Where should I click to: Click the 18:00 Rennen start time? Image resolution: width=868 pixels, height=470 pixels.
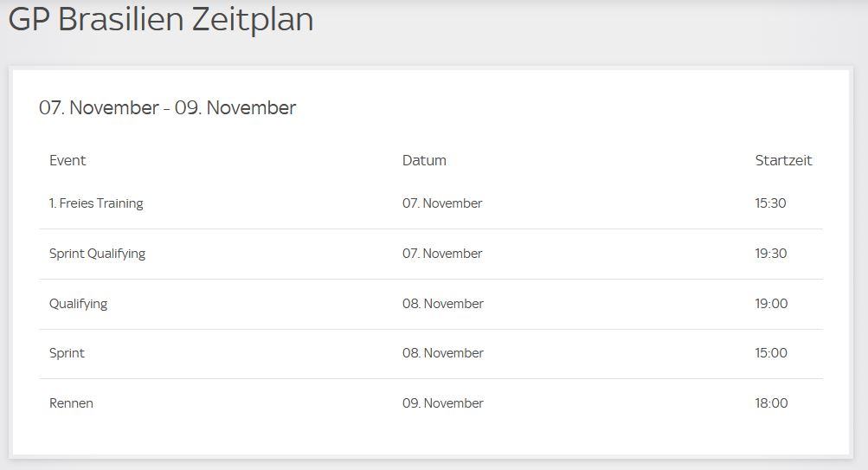pos(770,403)
